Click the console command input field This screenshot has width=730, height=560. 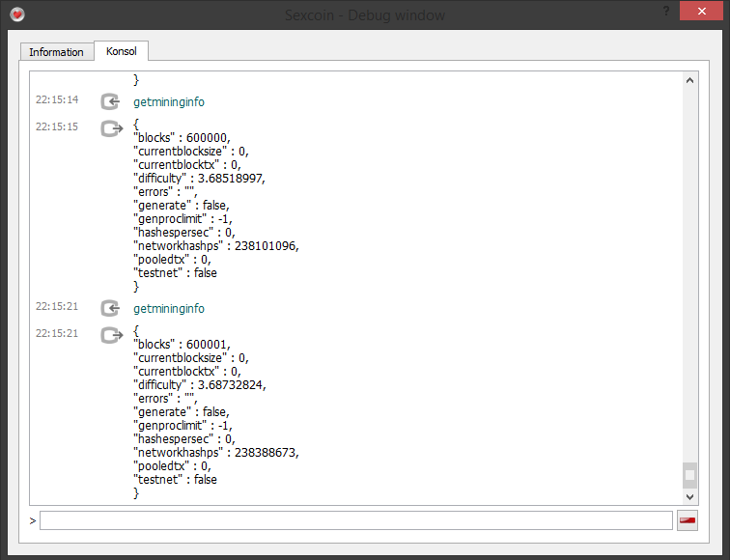(356, 520)
